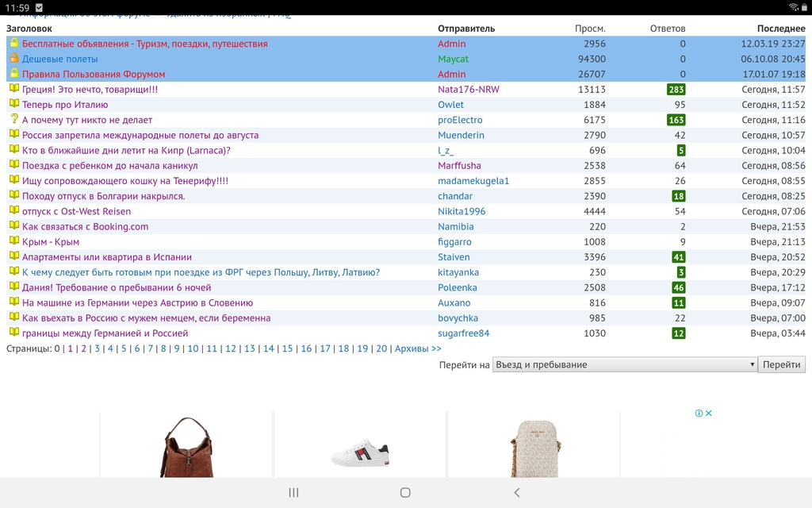Image resolution: width=812 pixels, height=508 pixels.
Task: Open the green 283 replies badge
Action: point(676,90)
